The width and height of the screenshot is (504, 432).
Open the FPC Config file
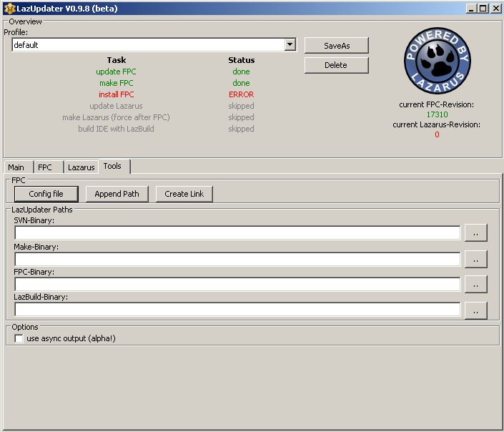point(46,194)
